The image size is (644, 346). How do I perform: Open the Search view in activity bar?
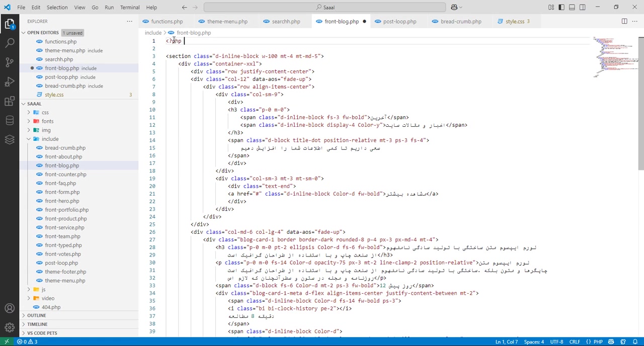10,43
